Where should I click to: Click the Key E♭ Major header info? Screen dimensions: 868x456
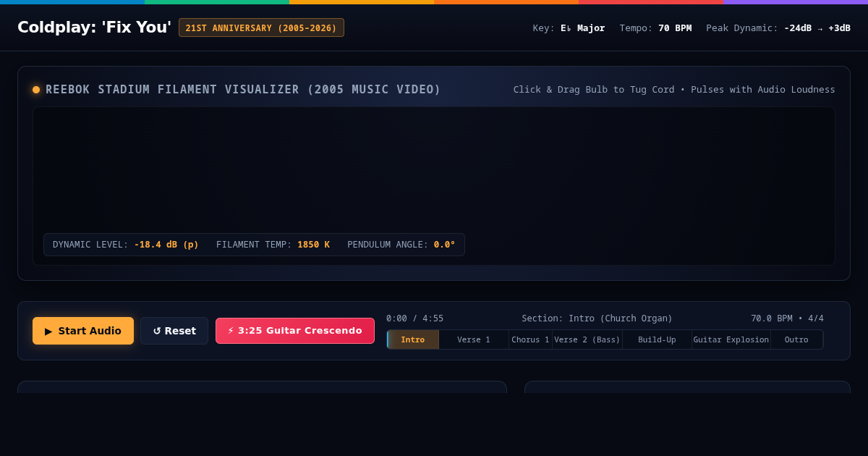click(x=569, y=28)
